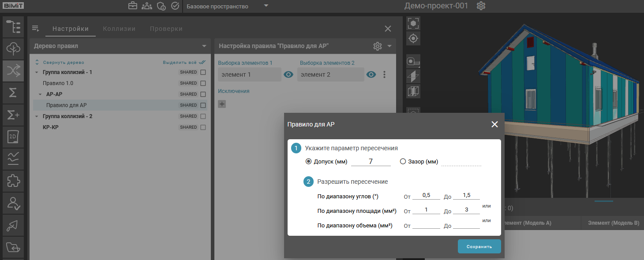644x260 pixels.
Task: Open project settings gear beside Демо-проект-001
Action: coord(481,6)
